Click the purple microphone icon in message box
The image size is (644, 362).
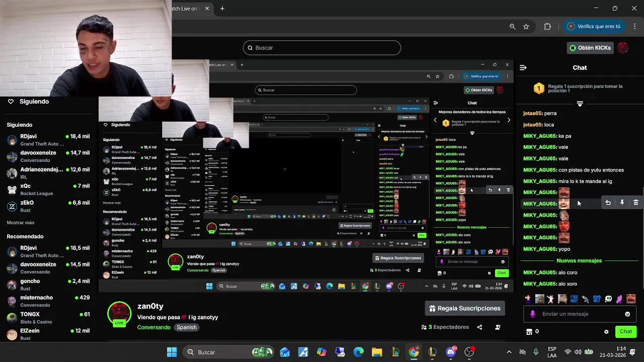(533, 314)
